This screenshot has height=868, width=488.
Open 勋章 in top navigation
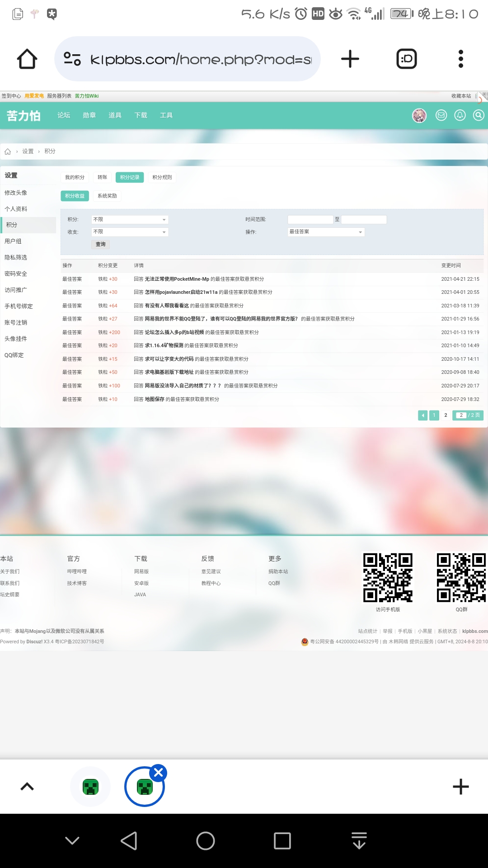(89, 115)
